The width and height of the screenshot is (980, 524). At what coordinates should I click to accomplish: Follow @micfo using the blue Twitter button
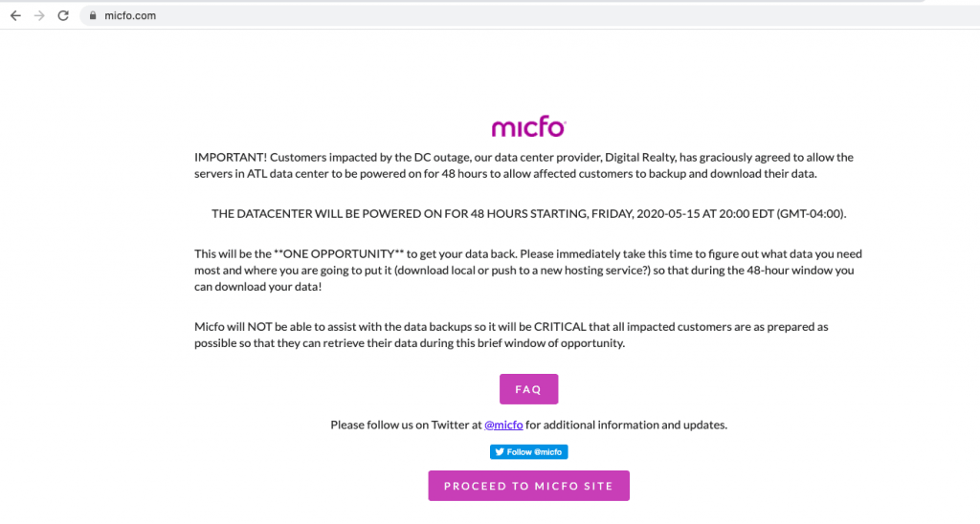528,451
